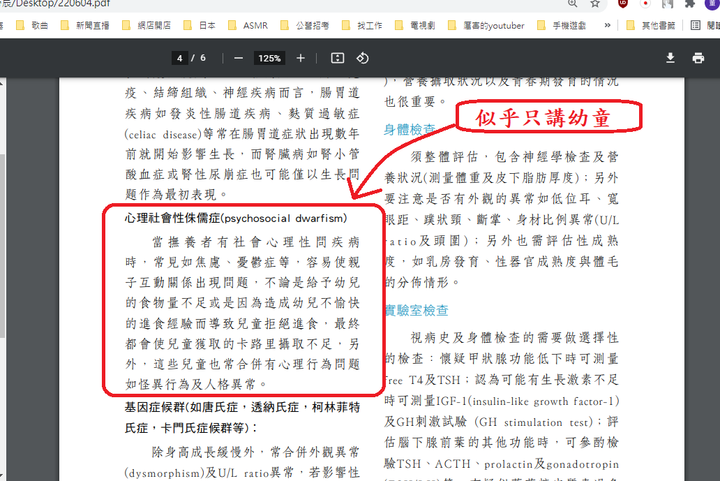This screenshot has height=481, width=720.
Task: Bookmark this page with the star icon
Action: (595, 4)
